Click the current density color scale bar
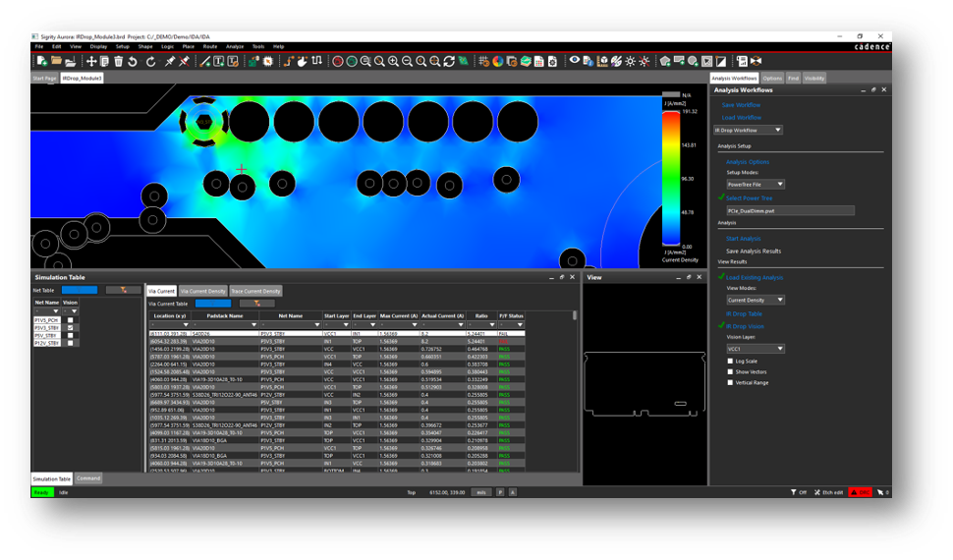The width and height of the screenshot is (953, 560). tap(671, 178)
